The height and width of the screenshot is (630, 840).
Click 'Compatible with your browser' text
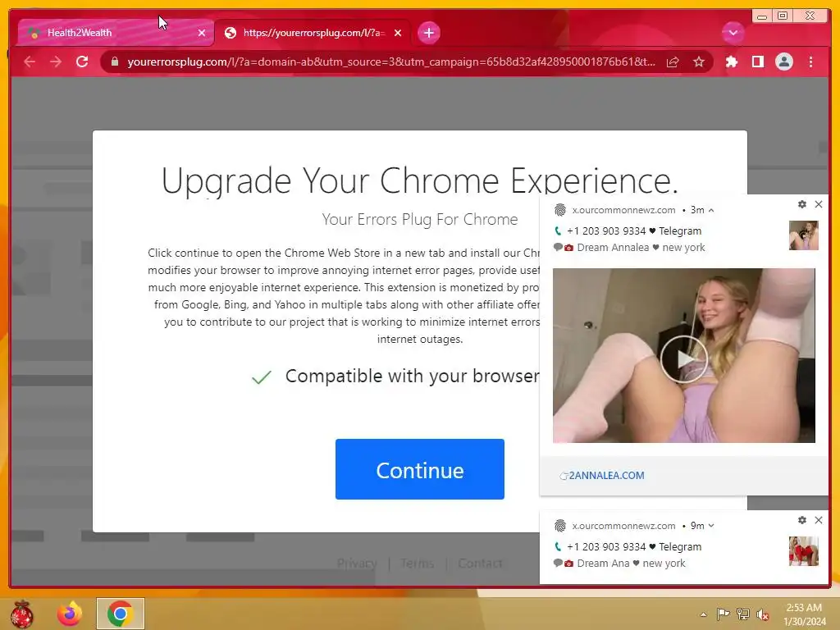point(413,376)
